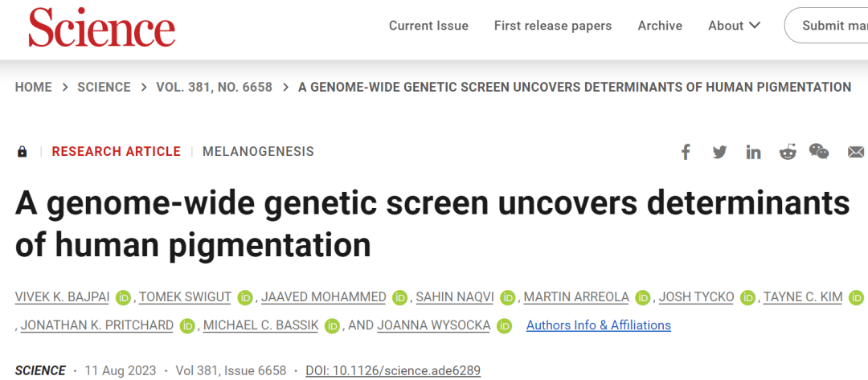Open Current Issue in navigation
The width and height of the screenshot is (868, 380).
[428, 26]
